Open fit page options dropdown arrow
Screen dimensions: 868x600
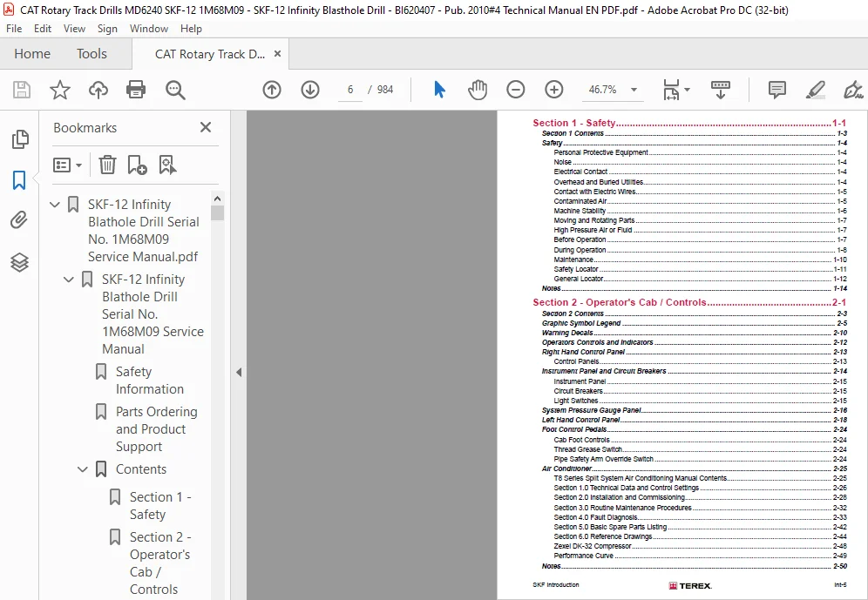687,90
